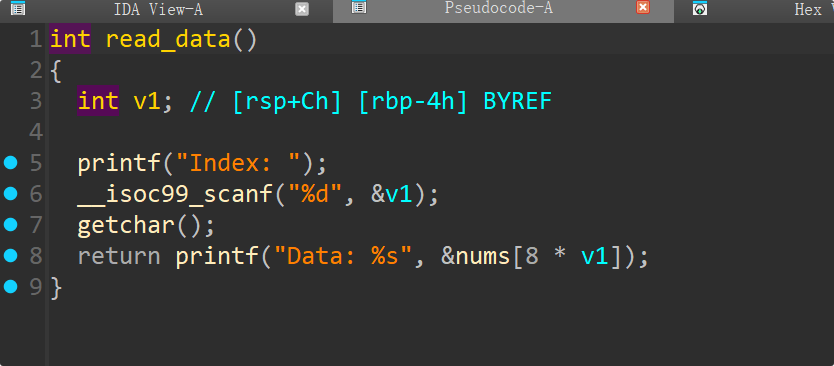This screenshot has width=834, height=366.
Task: Select variable v1 in the declaration line
Action: 146,101
